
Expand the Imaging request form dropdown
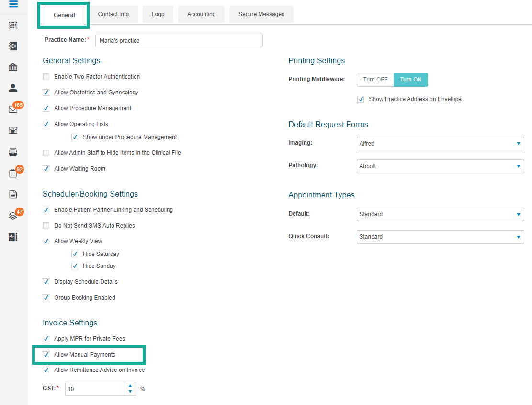441,144
